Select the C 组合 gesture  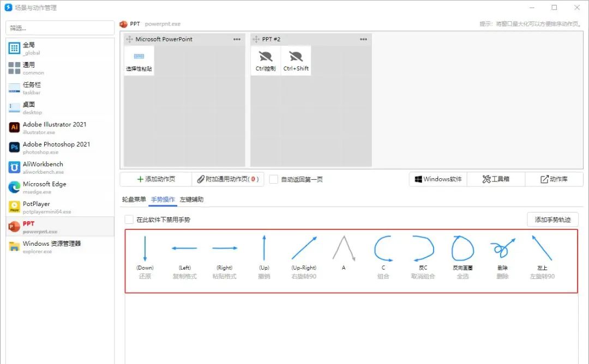383,257
